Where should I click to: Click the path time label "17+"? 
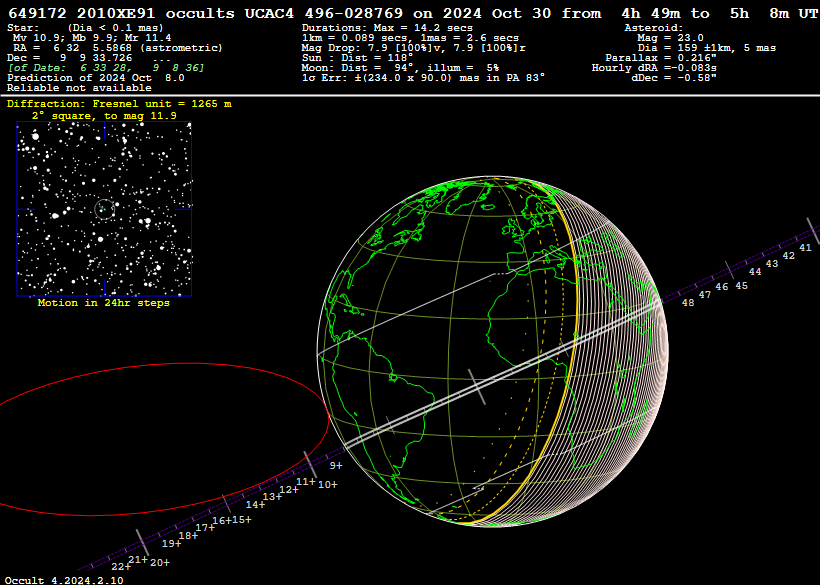click(x=205, y=528)
